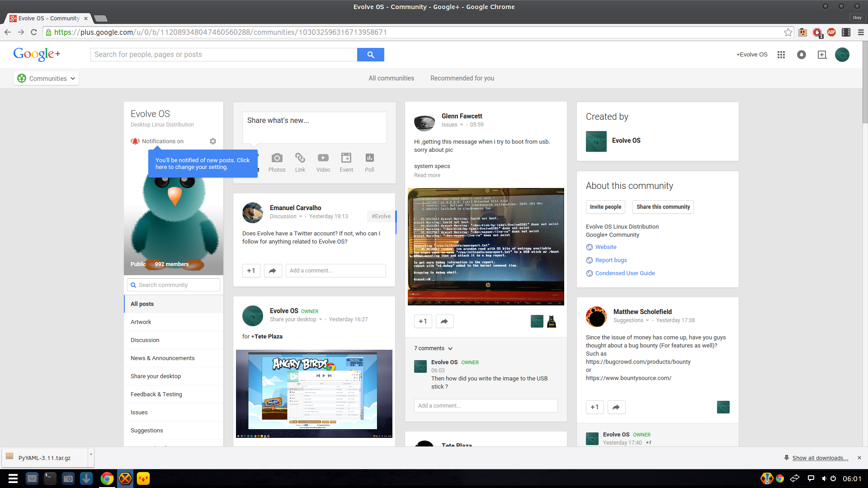Click Share this community button
Image resolution: width=868 pixels, height=488 pixels.
pyautogui.click(x=663, y=207)
